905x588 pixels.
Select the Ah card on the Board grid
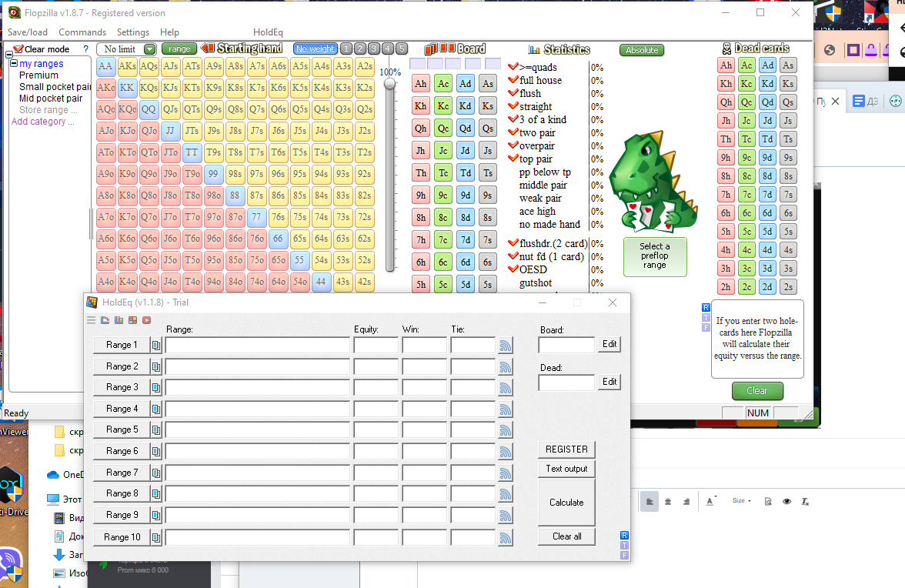pyautogui.click(x=421, y=84)
